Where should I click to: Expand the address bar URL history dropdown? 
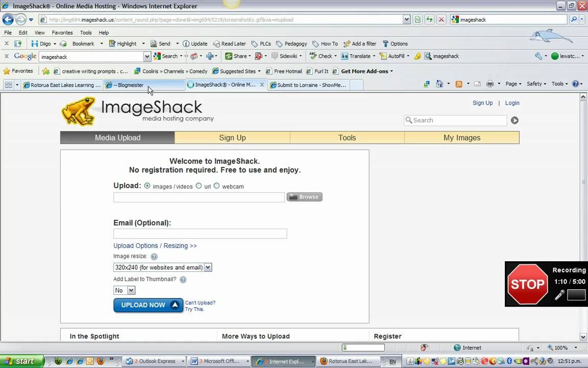(x=406, y=19)
